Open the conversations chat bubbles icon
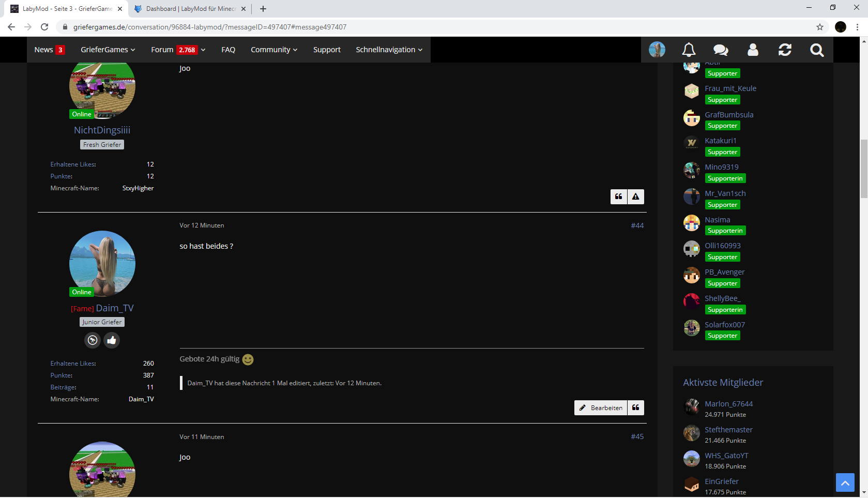This screenshot has height=498, width=868. click(721, 50)
